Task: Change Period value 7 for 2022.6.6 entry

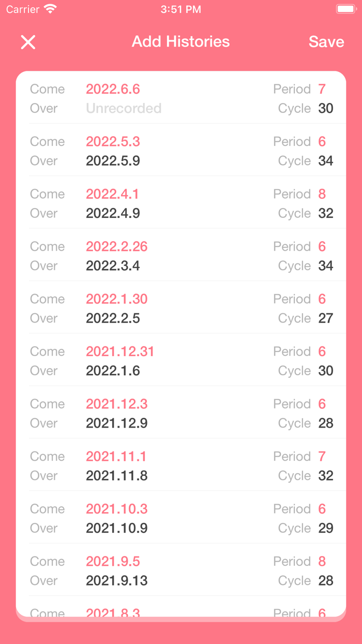Action: tap(322, 89)
